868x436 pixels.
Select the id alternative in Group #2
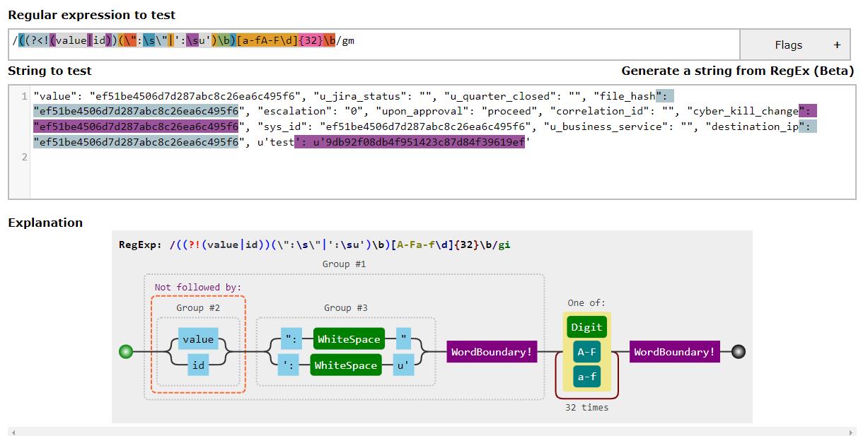[x=198, y=365]
